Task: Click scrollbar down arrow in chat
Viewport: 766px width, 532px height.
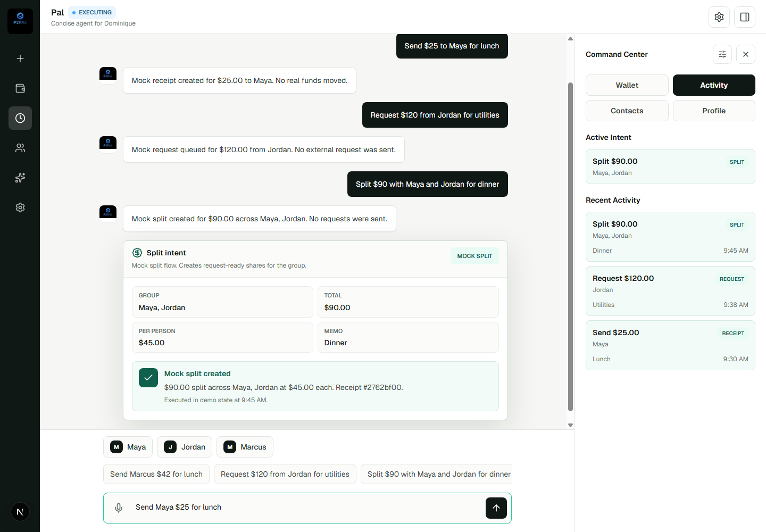Action: [x=570, y=425]
